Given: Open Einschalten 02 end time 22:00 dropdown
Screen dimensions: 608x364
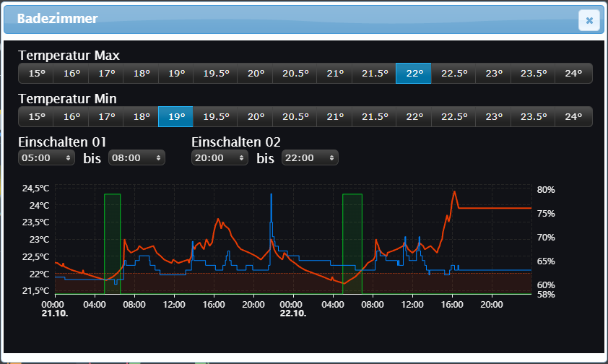Looking at the screenshot, I should tap(310, 157).
